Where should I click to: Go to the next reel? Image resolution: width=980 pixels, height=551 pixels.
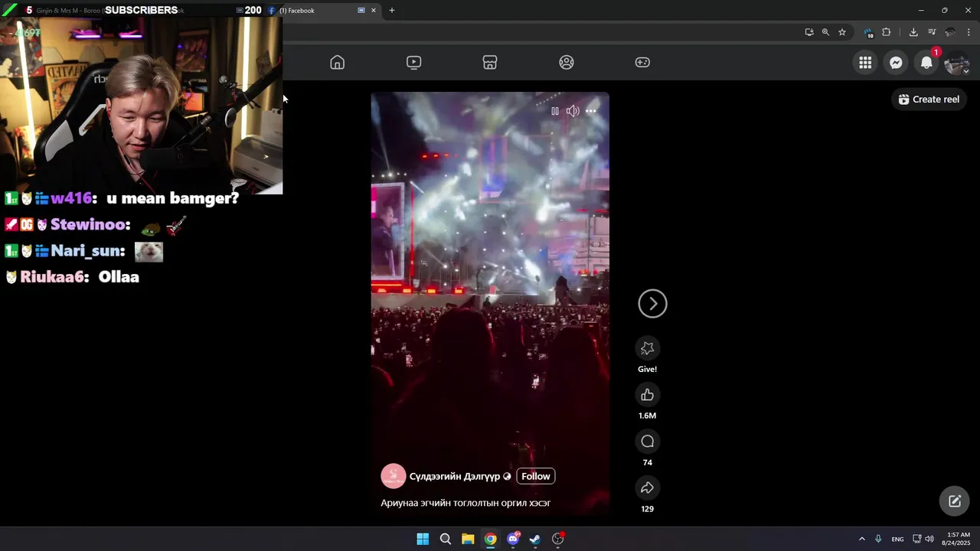tap(653, 304)
